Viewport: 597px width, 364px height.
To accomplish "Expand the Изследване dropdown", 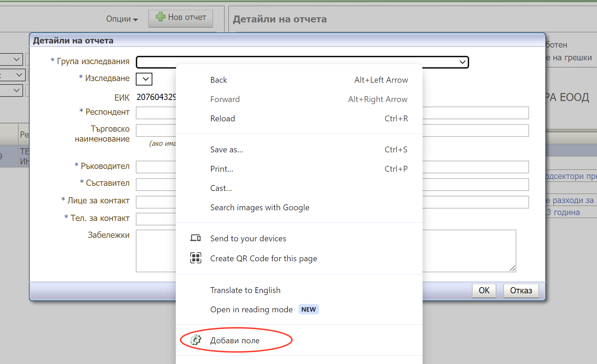I will pyautogui.click(x=144, y=79).
